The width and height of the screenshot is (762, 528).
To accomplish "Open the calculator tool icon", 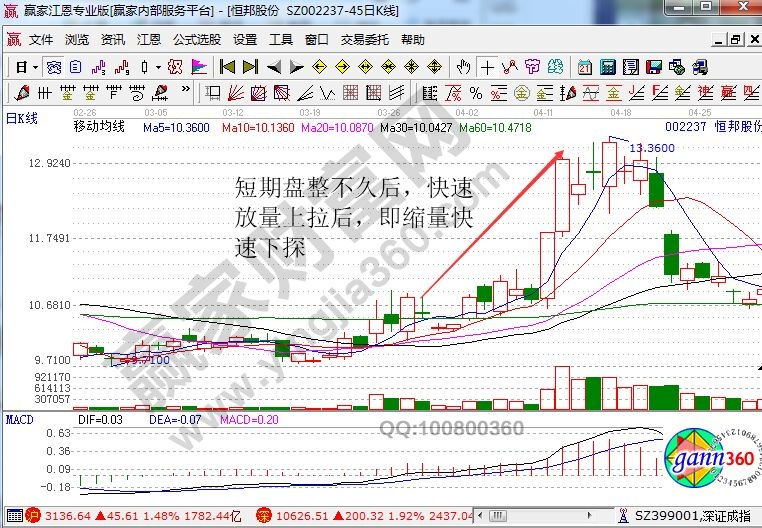I will (x=608, y=67).
